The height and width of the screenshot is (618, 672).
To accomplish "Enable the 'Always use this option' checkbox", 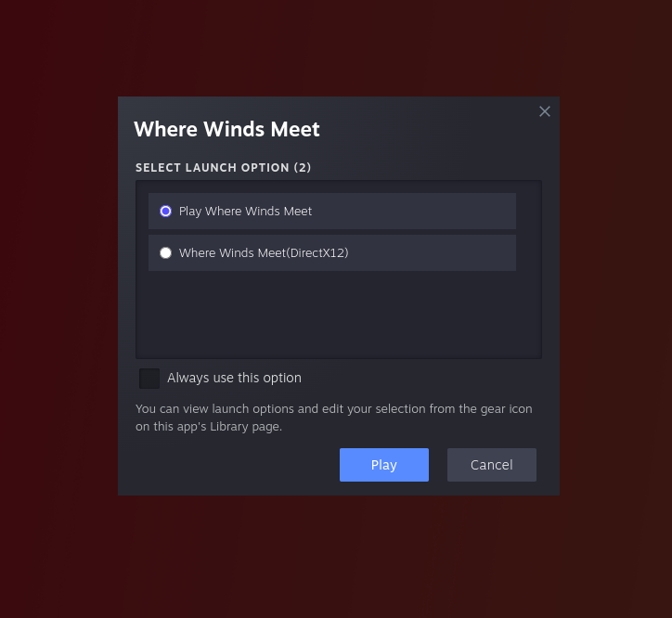I will click(x=149, y=379).
